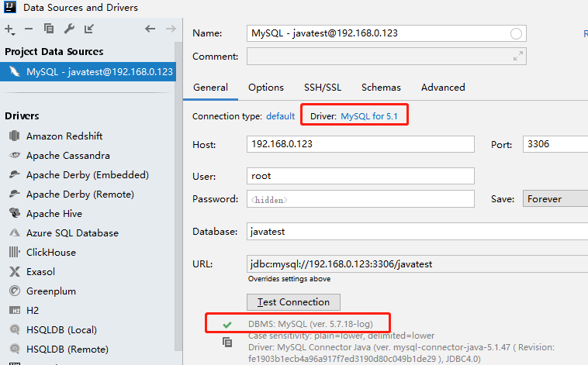
Task: Select Apache Hive driver
Action: pos(54,214)
